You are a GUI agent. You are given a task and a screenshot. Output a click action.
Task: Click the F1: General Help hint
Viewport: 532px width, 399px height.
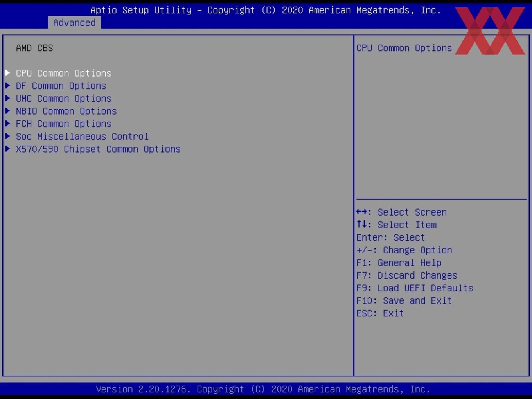(x=399, y=262)
